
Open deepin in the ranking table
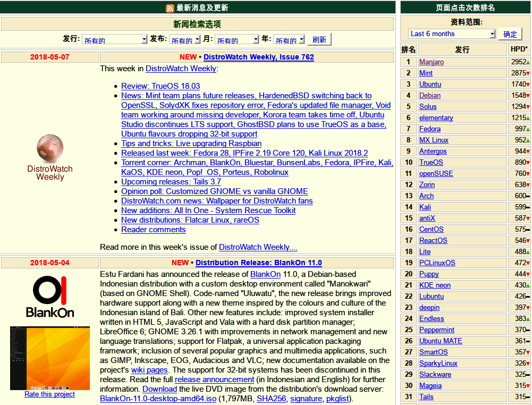pos(429,308)
